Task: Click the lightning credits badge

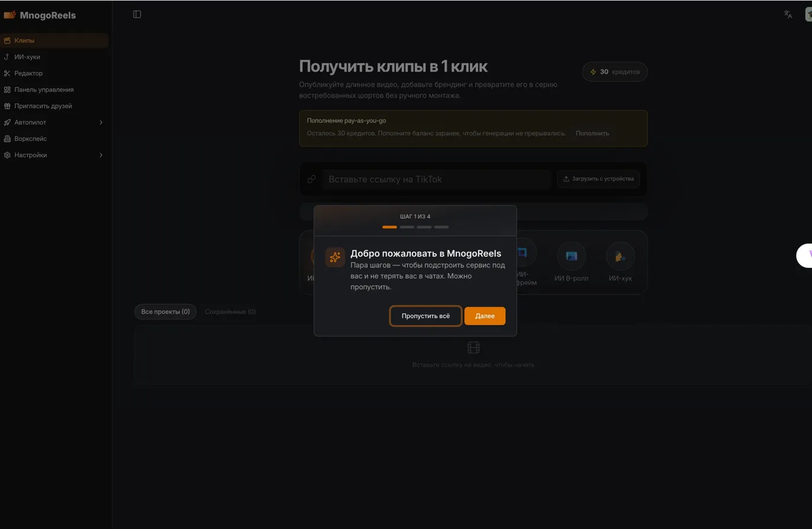Action: point(615,72)
